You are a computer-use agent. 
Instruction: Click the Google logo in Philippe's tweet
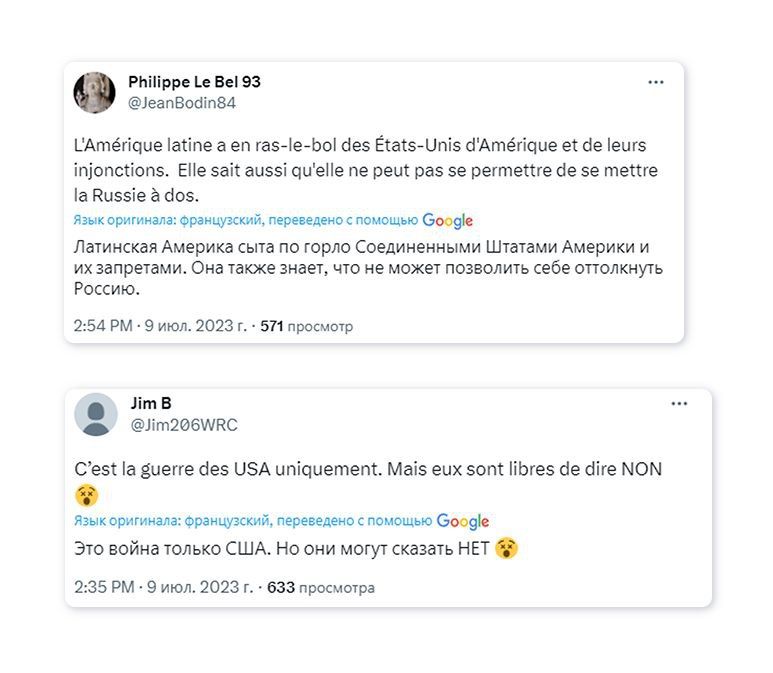coord(447,221)
